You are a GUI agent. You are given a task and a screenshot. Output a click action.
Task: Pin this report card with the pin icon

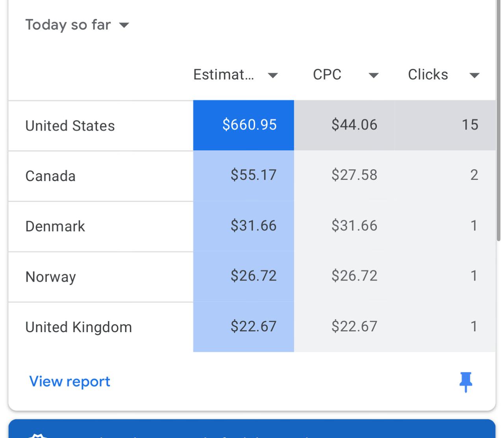(466, 382)
